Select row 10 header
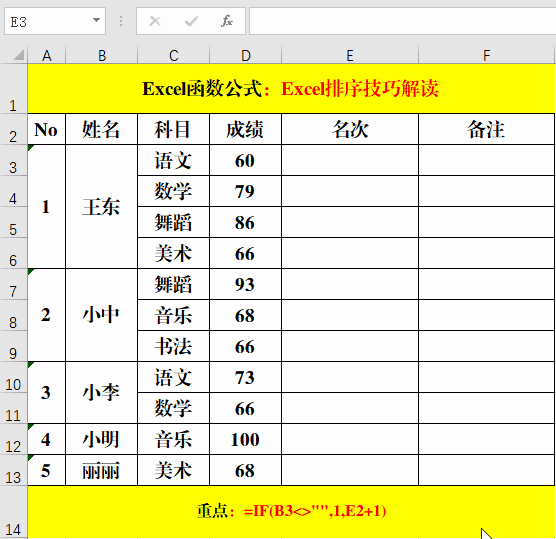556x539 pixels. click(x=13, y=377)
